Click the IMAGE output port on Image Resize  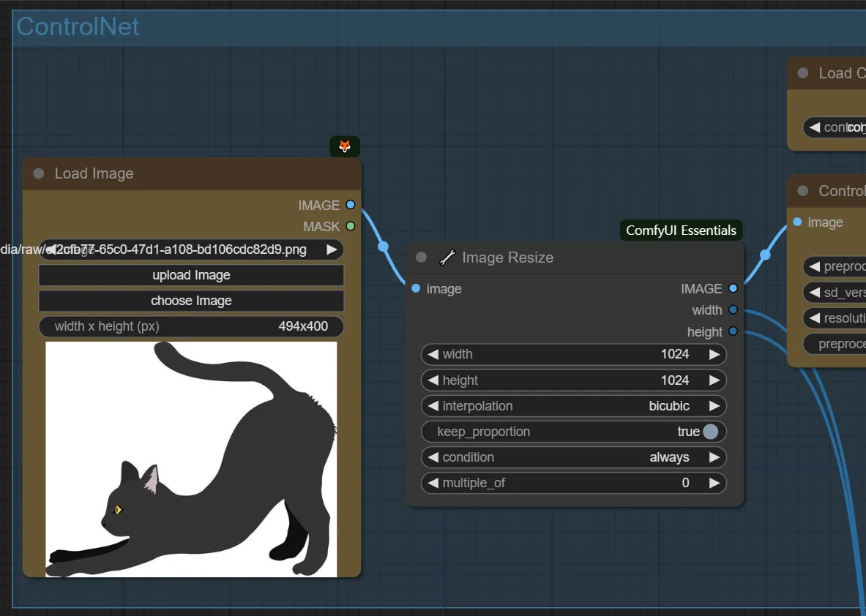click(733, 288)
